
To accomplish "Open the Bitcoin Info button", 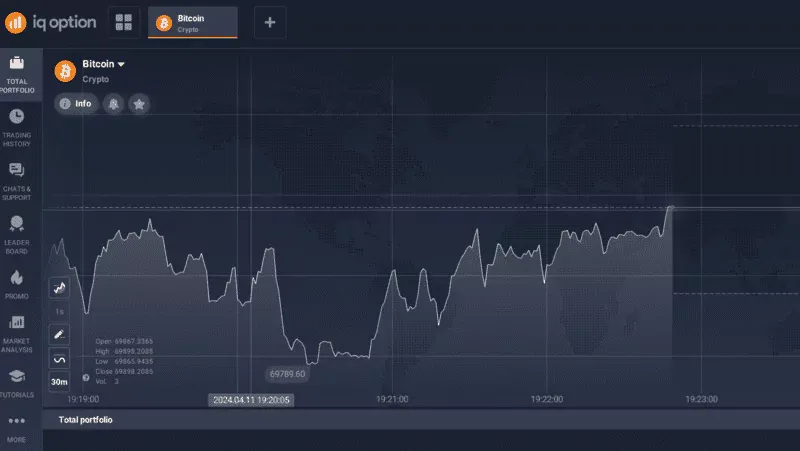I will 76,104.
